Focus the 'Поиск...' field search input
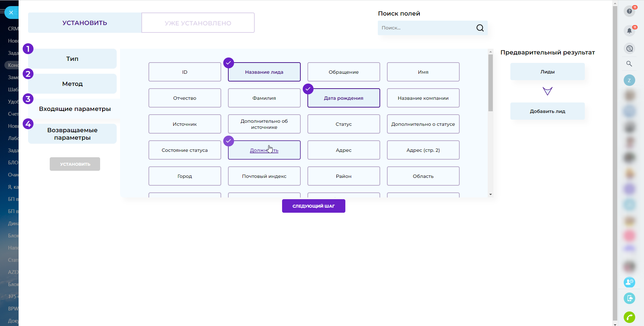 coord(425,28)
